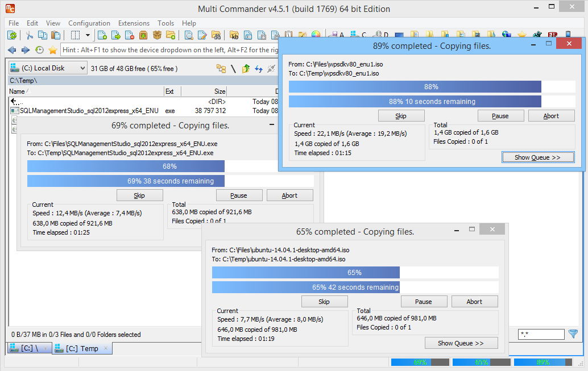Click the blue back arrow
The width and height of the screenshot is (588, 371).
pos(12,50)
